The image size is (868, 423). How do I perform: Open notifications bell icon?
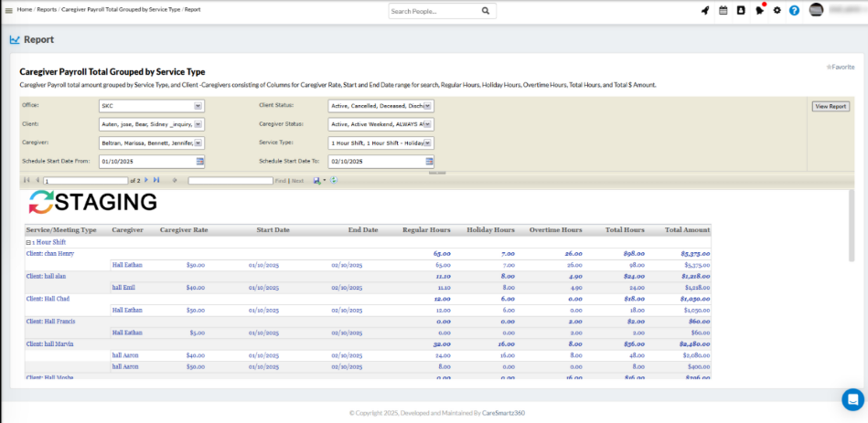[759, 10]
